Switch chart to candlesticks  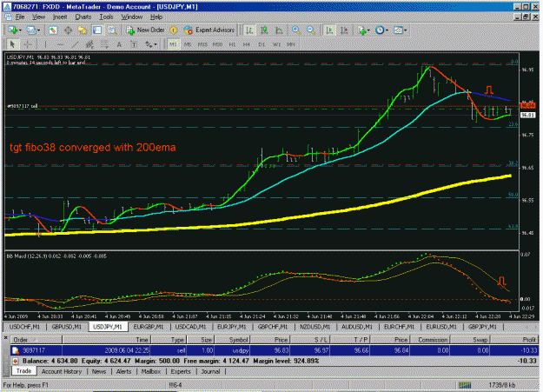click(264, 30)
